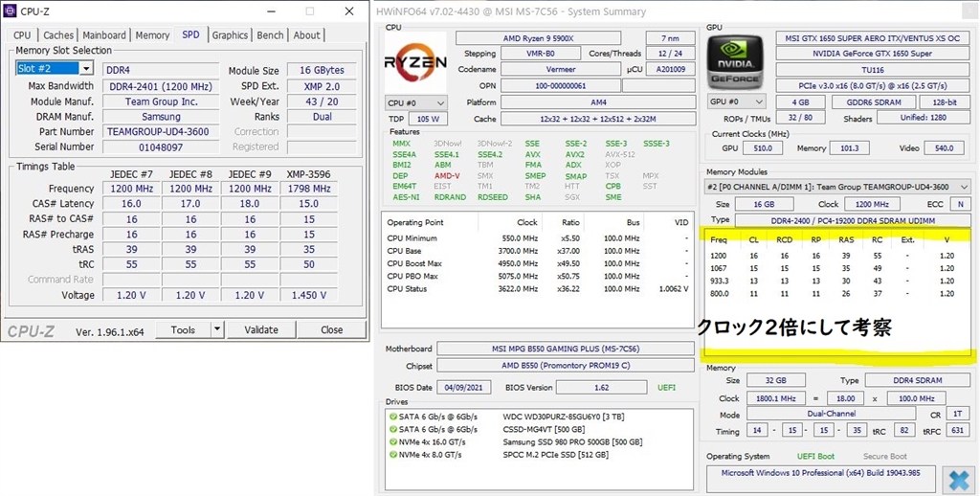Switch to the Graphics tab
This screenshot has width=980, height=496.
coord(230,35)
